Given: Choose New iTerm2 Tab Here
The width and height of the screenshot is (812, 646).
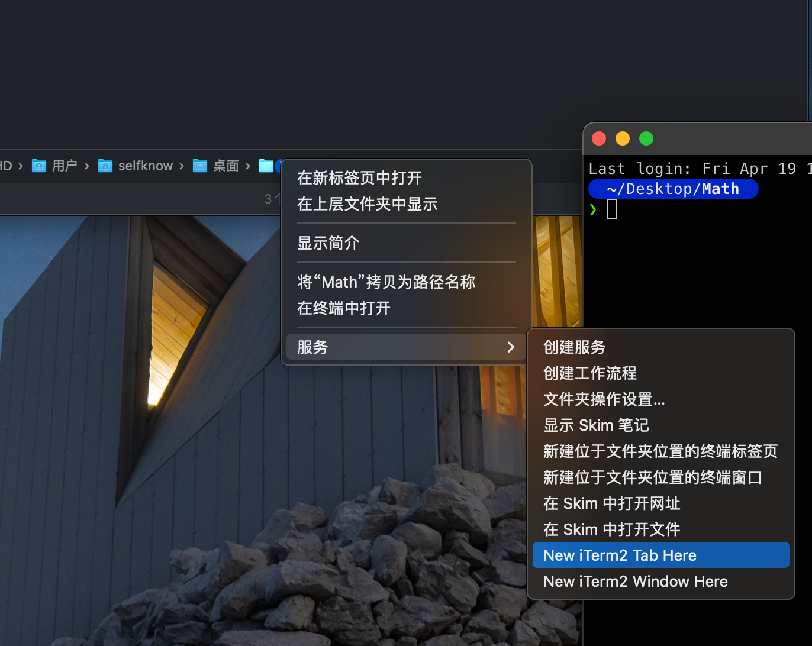Looking at the screenshot, I should click(620, 555).
